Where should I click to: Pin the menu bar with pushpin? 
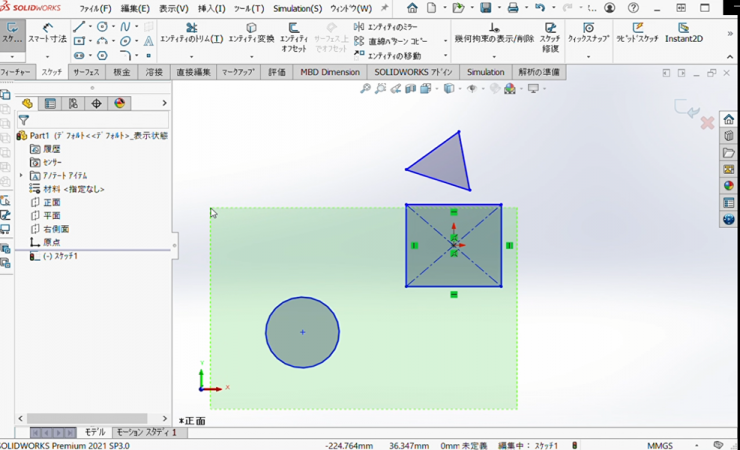[385, 8]
